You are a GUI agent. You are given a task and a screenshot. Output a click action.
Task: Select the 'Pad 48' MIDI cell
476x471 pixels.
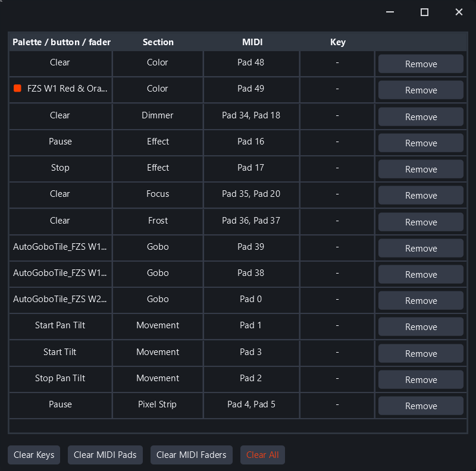251,64
